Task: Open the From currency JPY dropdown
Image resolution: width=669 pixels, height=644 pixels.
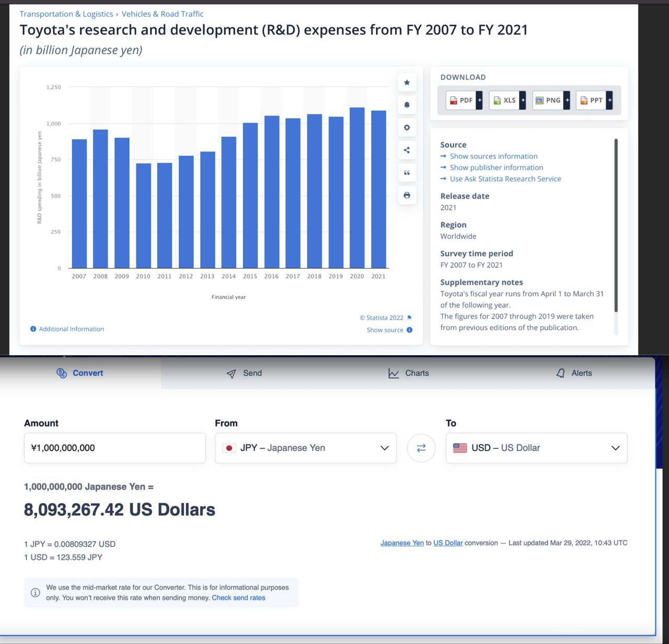Action: click(306, 448)
